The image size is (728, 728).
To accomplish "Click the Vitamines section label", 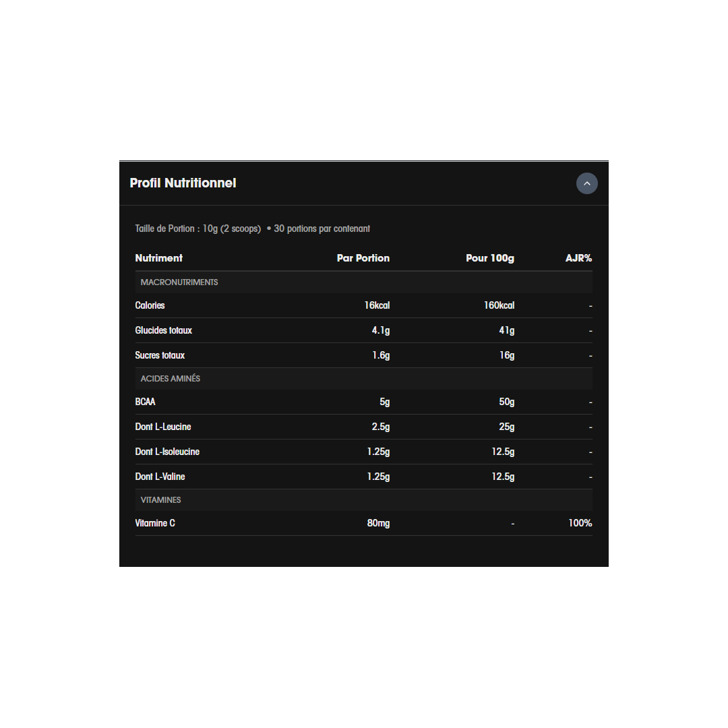I will (x=160, y=500).
